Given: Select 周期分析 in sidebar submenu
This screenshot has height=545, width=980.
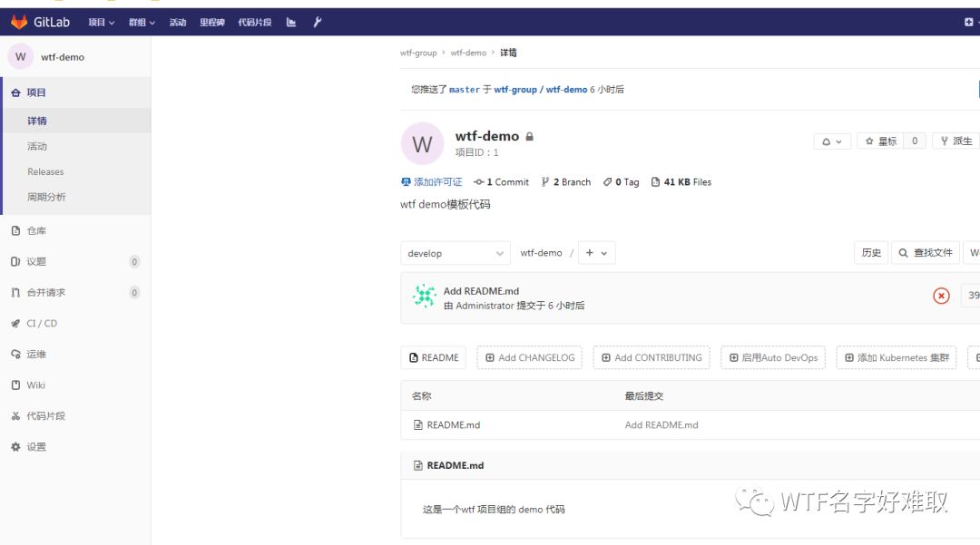Looking at the screenshot, I should (46, 197).
